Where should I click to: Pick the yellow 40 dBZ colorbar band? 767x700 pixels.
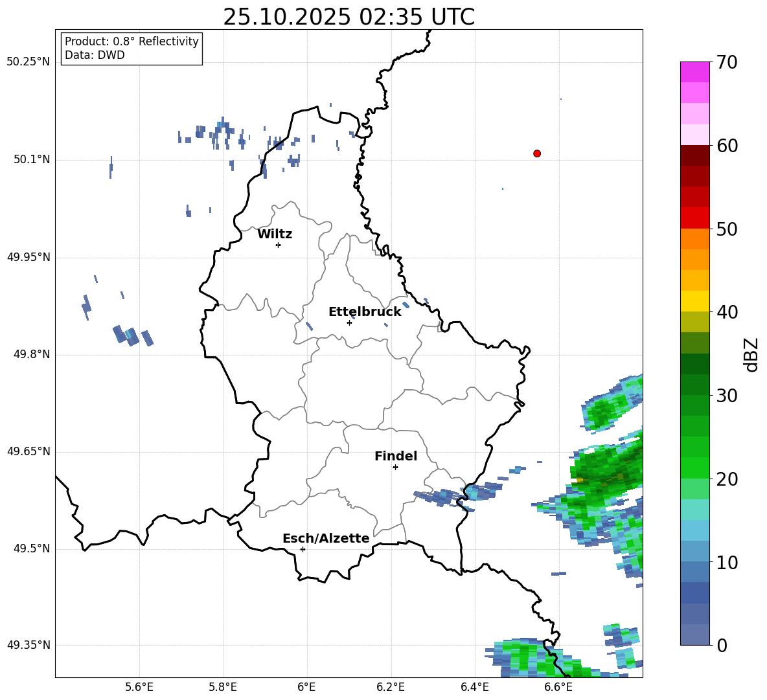694,301
